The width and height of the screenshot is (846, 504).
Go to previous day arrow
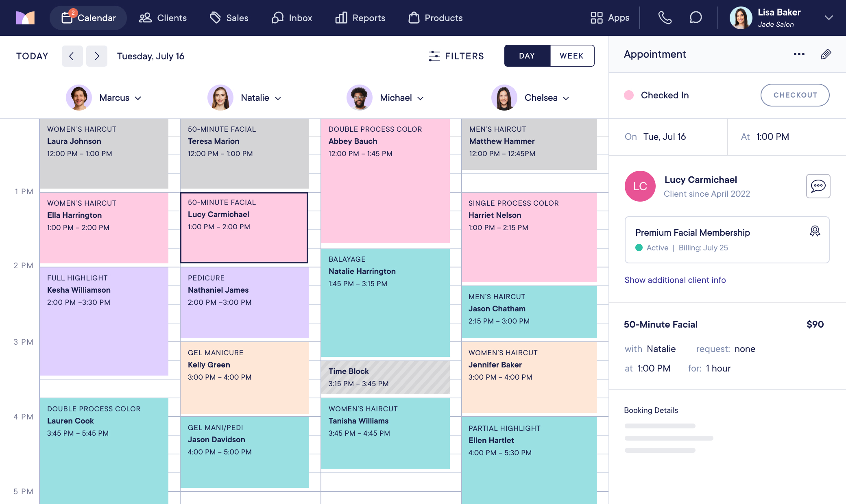click(x=72, y=56)
